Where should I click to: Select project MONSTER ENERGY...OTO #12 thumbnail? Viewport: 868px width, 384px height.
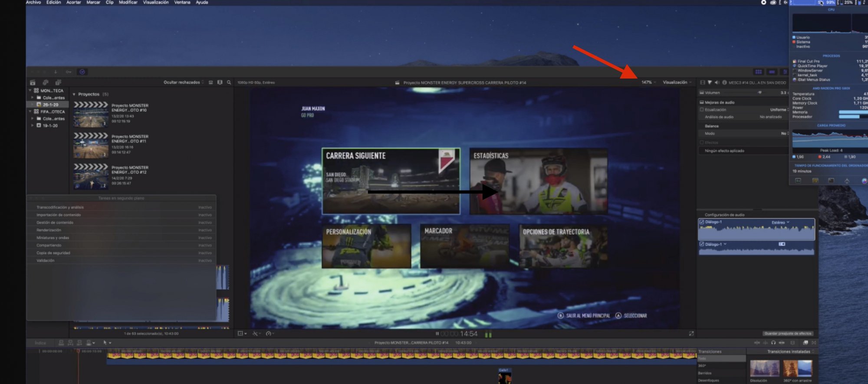coord(91,176)
